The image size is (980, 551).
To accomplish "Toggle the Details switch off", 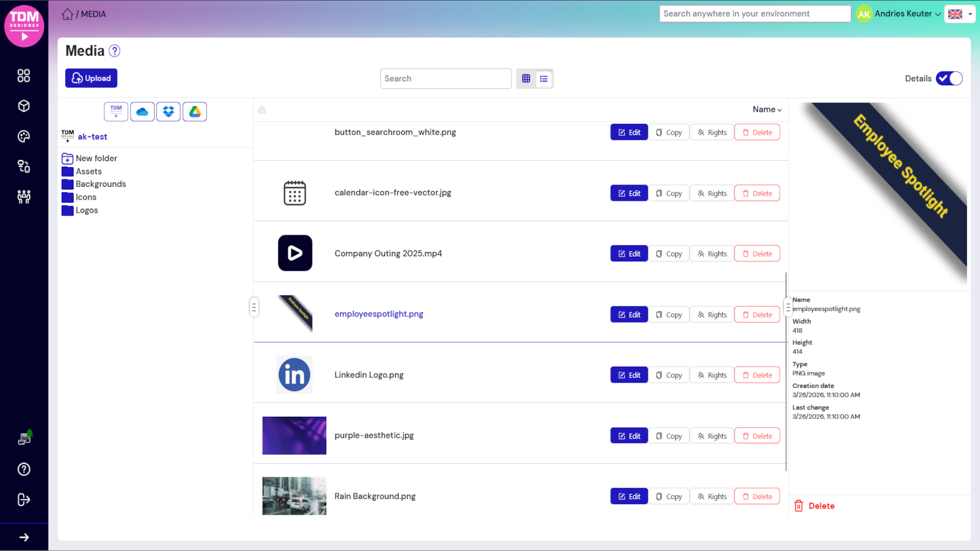I will pos(949,79).
